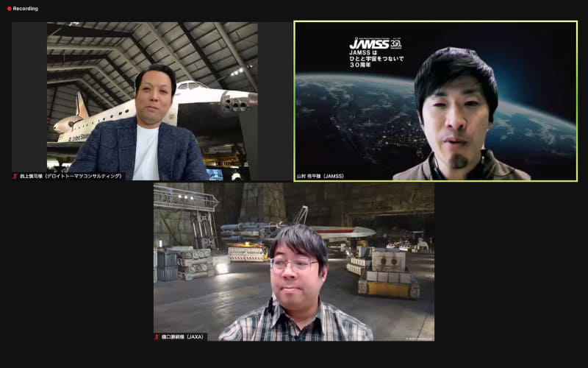
Task: Click the Recording status text
Action: tap(26, 9)
